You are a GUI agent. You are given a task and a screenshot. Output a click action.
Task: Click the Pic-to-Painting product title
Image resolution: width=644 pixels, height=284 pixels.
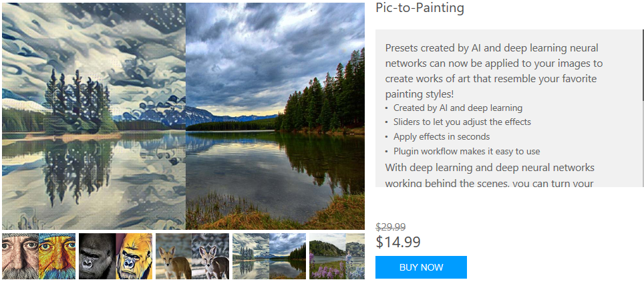420,8
